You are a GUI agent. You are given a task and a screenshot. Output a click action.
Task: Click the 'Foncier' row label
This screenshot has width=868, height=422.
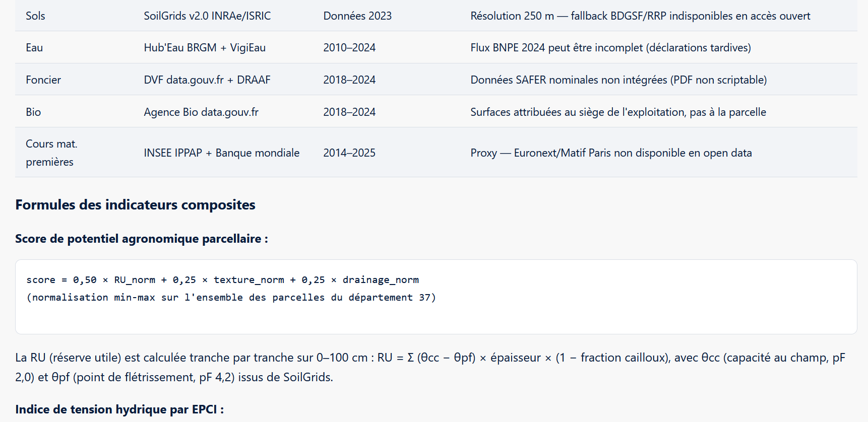[x=43, y=80]
